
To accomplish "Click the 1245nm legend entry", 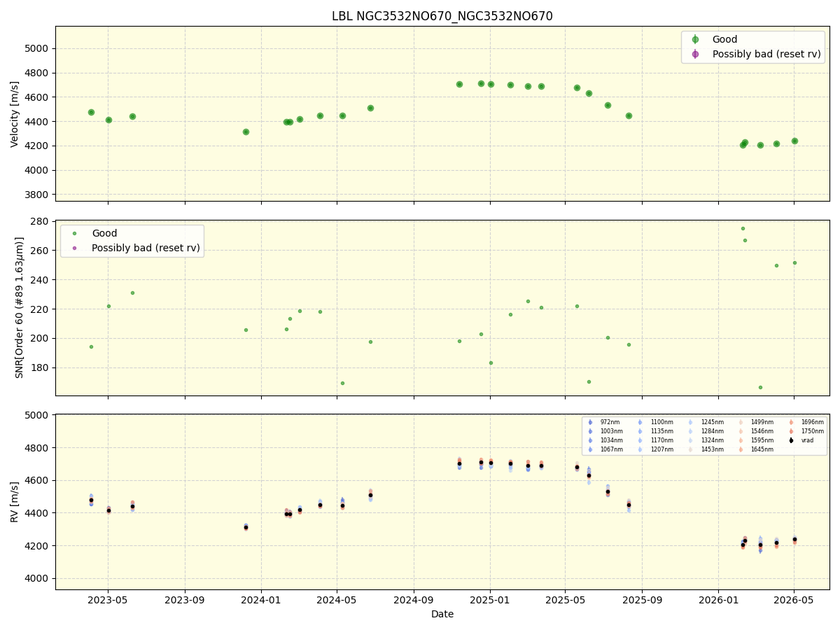I will pos(705,422).
